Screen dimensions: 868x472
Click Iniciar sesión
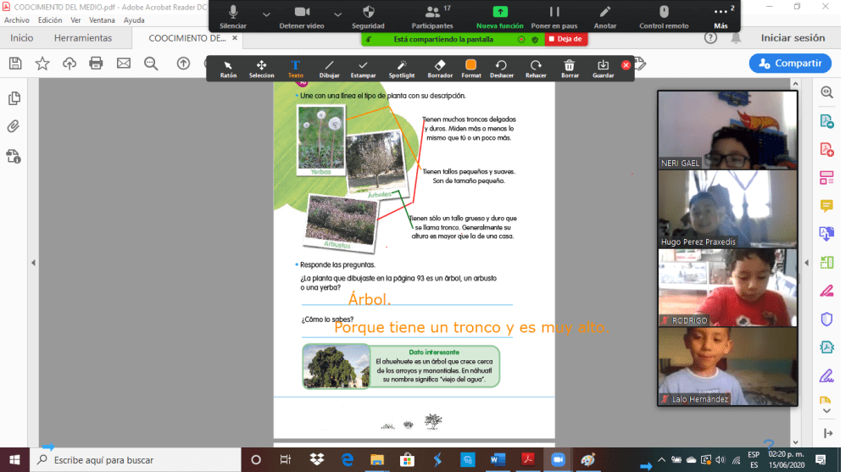[x=793, y=38]
